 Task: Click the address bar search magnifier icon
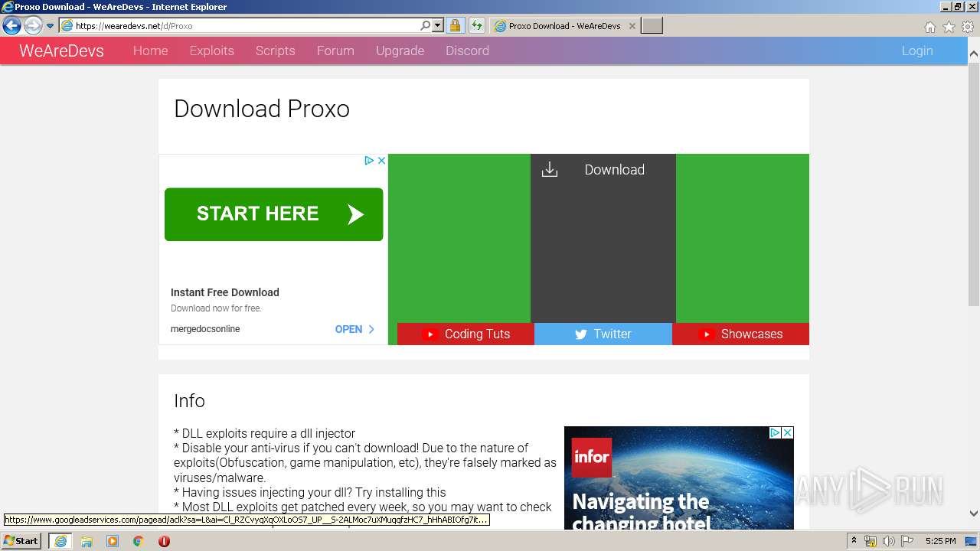[x=426, y=25]
